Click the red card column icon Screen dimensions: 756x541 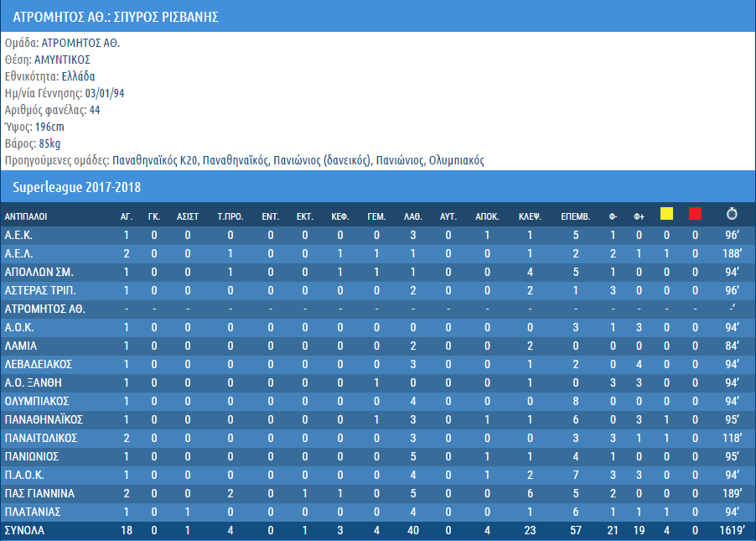click(695, 213)
